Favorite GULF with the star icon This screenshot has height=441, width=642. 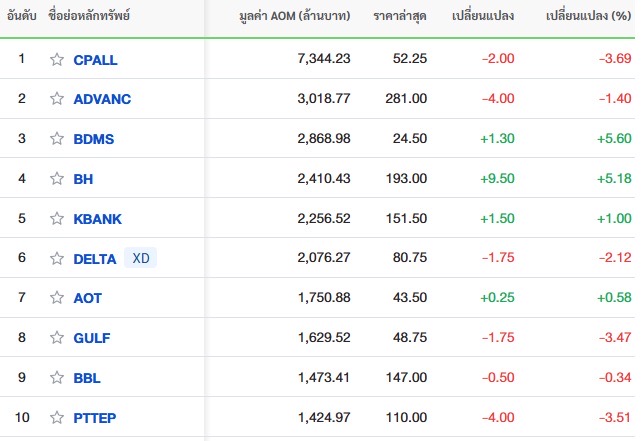(x=57, y=338)
